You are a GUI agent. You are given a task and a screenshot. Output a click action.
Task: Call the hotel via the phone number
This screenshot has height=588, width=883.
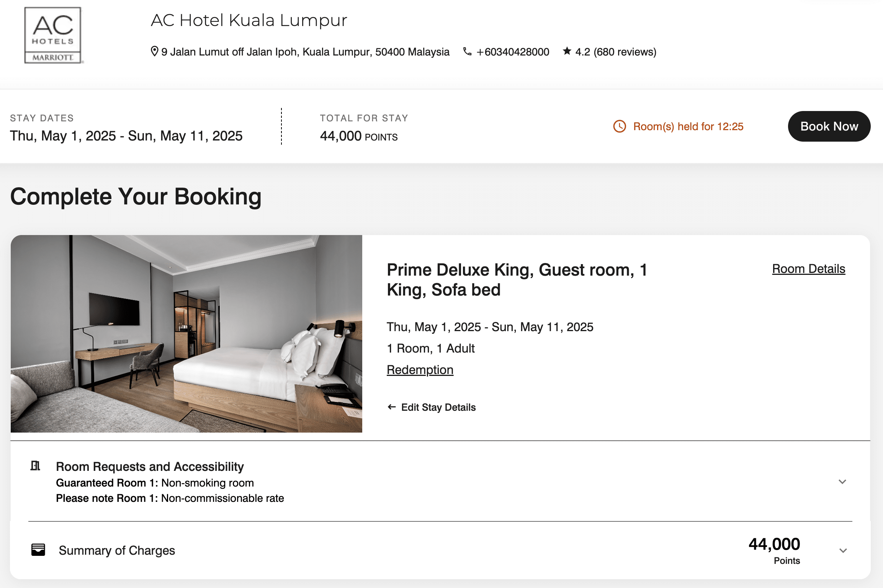pos(512,51)
